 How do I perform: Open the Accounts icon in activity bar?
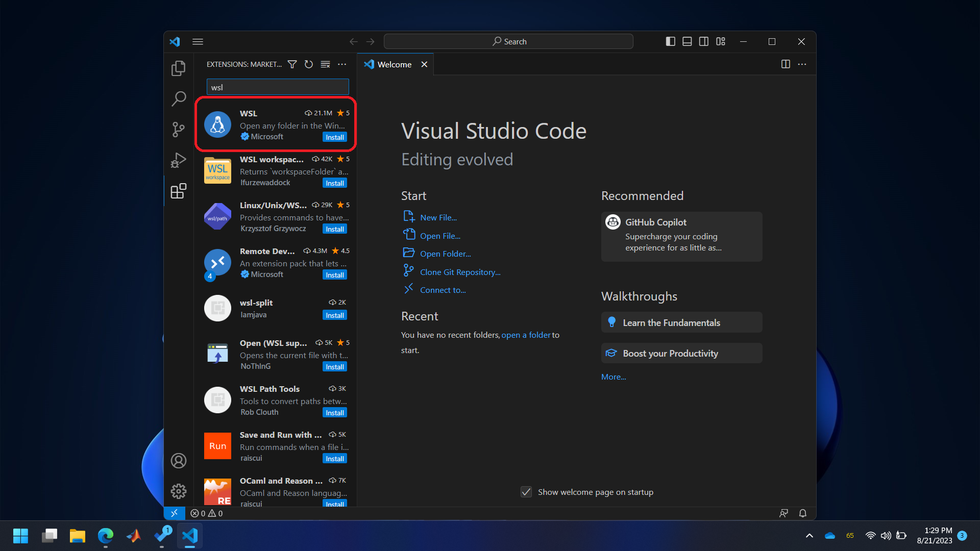(x=178, y=461)
